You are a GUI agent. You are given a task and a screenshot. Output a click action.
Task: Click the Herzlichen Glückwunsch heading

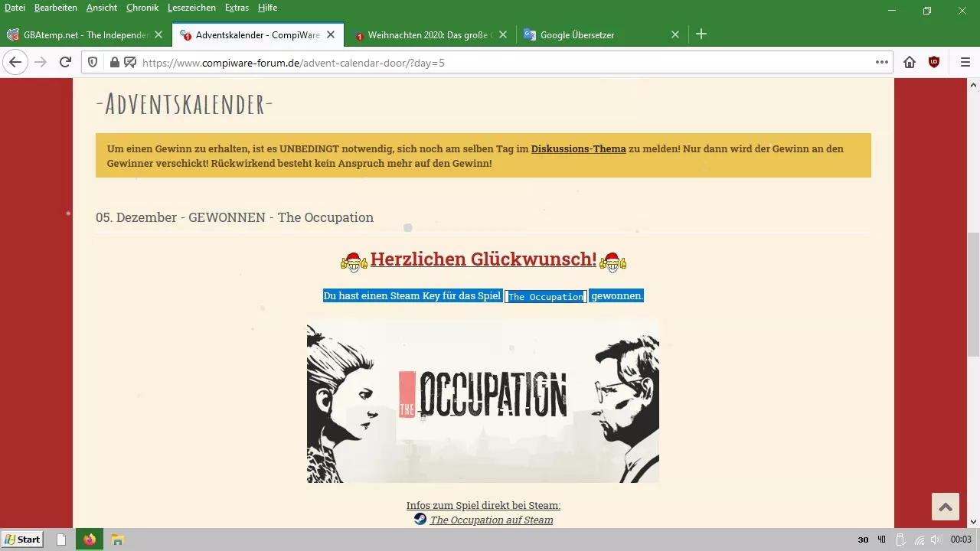(483, 259)
